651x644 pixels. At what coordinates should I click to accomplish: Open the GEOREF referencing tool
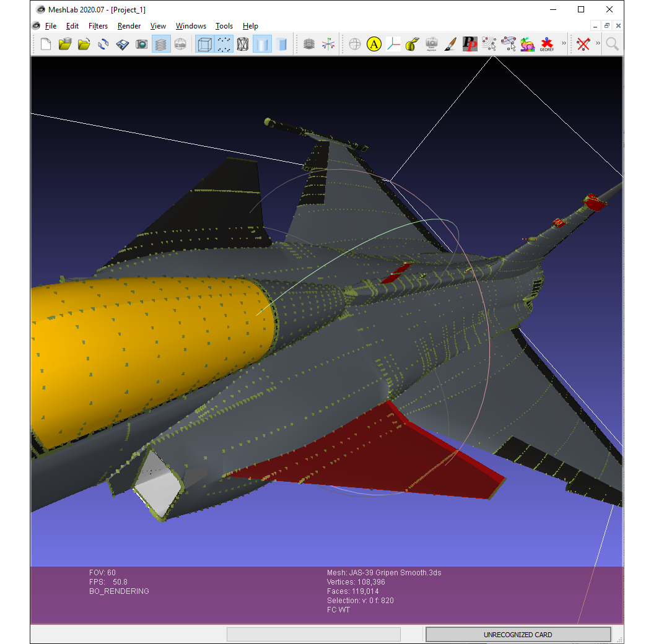pos(547,44)
